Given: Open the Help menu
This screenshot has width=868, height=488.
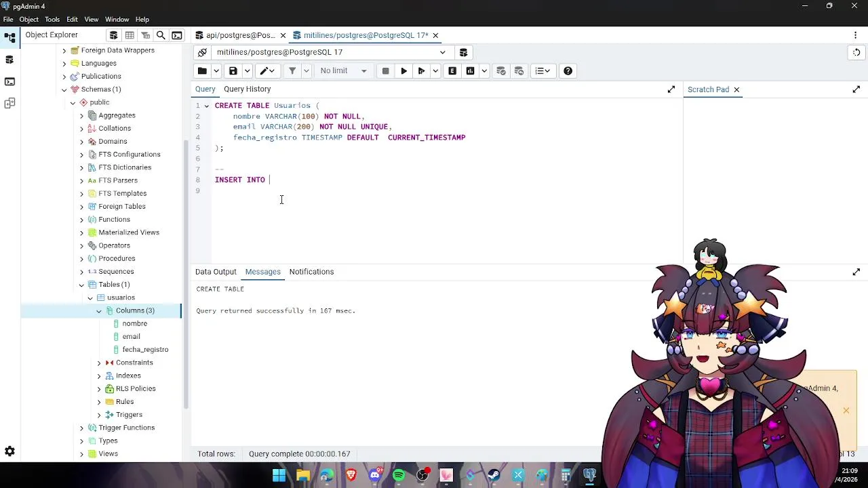Looking at the screenshot, I should click(142, 20).
